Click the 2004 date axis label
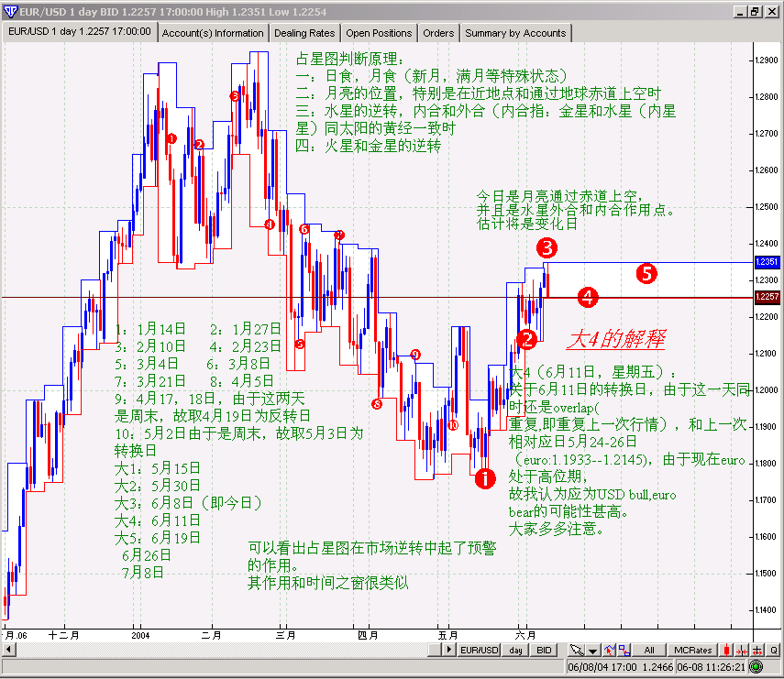Image resolution: width=784 pixels, height=679 pixels. [x=140, y=636]
